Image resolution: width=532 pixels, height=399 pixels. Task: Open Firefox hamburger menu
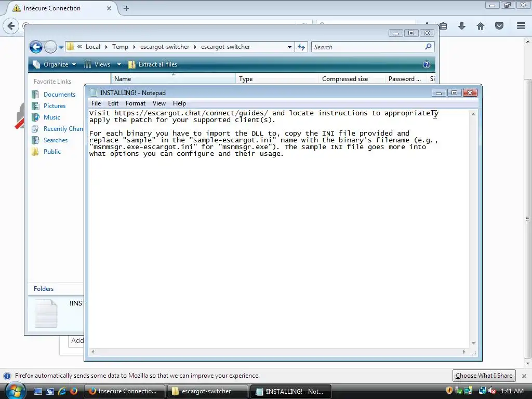(x=521, y=26)
